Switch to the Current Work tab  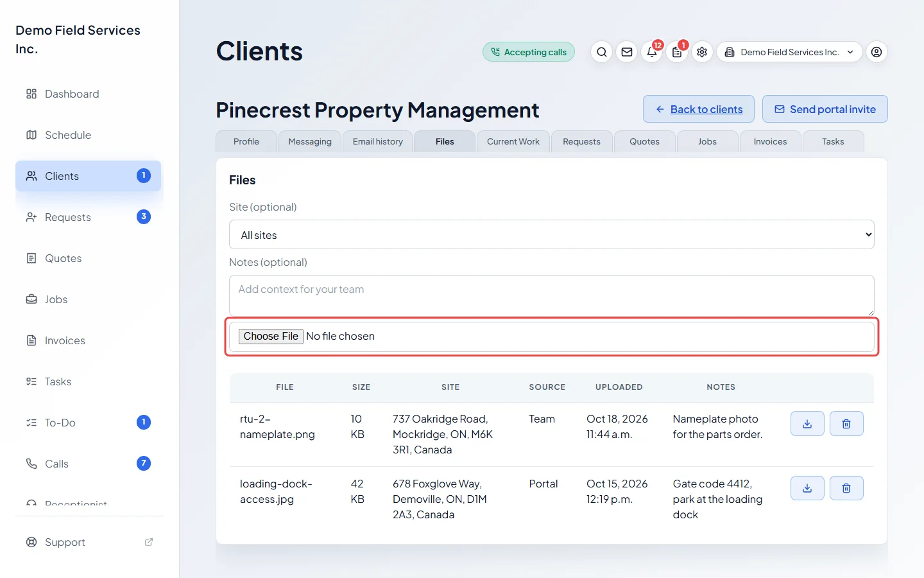point(513,141)
